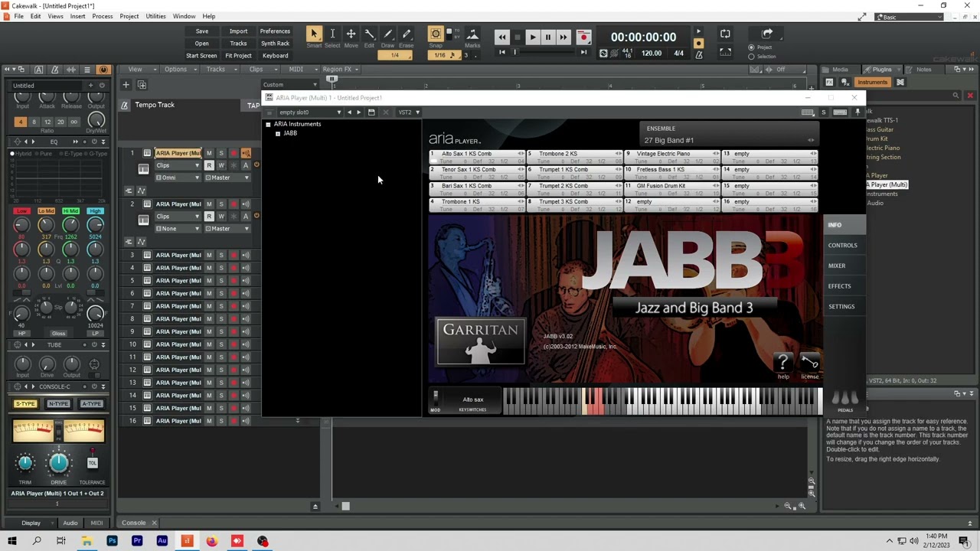Open the Views menu

[x=55, y=16]
